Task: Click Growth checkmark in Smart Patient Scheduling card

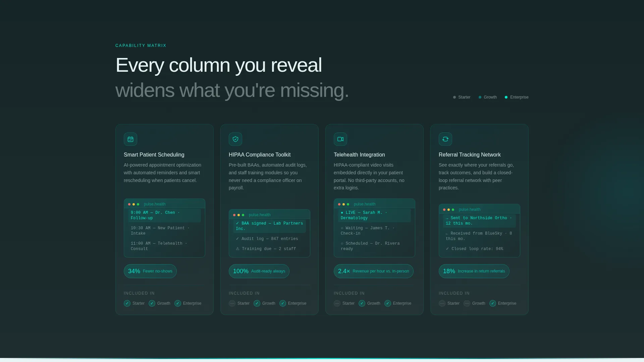Action: click(152, 303)
